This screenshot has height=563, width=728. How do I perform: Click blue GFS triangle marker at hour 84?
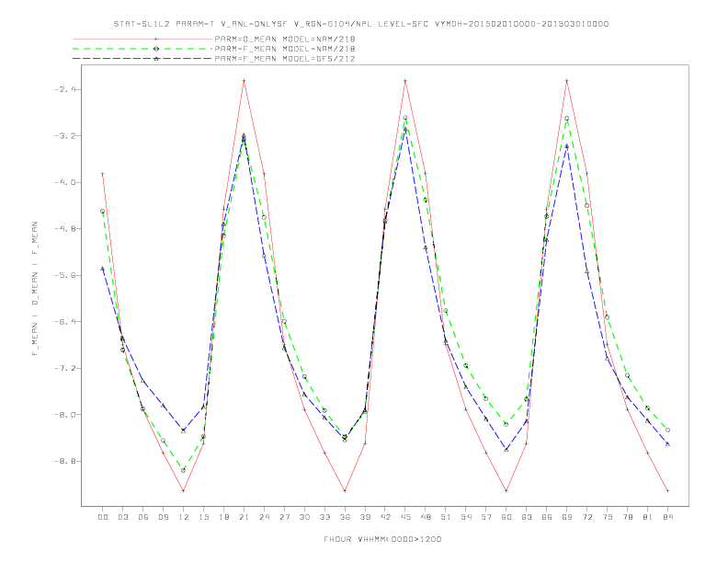[667, 444]
